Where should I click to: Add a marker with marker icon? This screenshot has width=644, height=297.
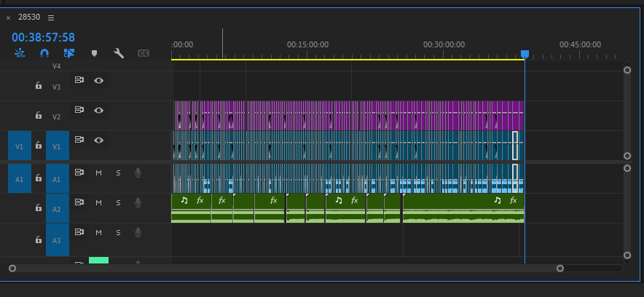(x=94, y=54)
